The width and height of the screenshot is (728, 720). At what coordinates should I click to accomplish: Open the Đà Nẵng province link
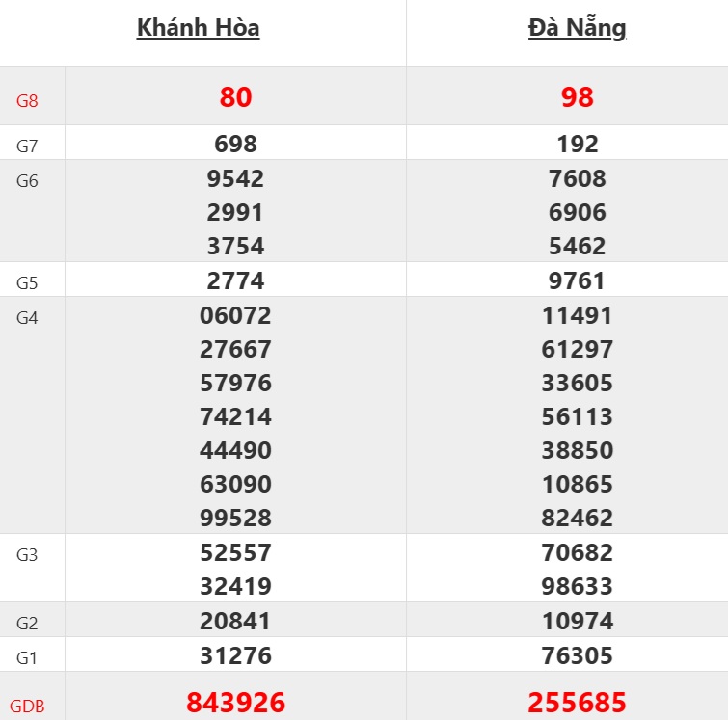pyautogui.click(x=577, y=28)
